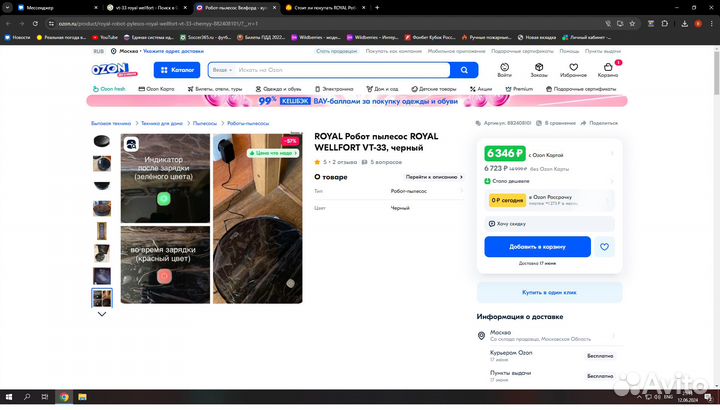Click Купить в один клик button
The image size is (720, 410).
tap(549, 292)
